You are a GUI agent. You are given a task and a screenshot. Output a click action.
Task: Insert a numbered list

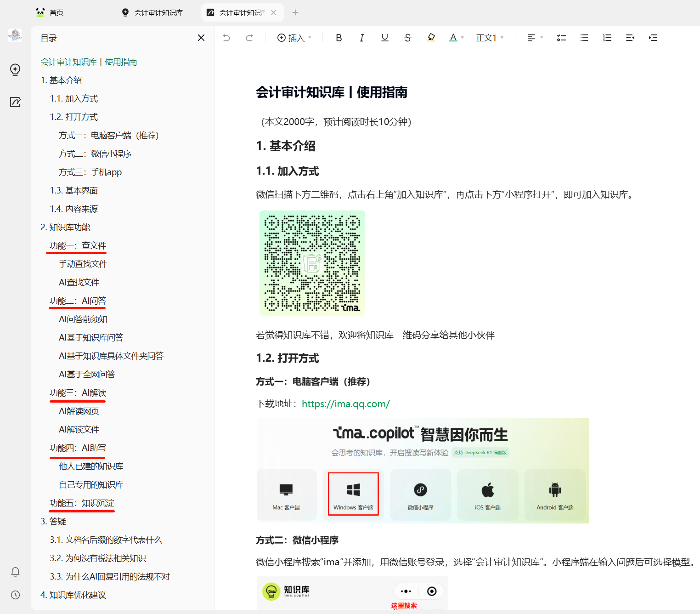pyautogui.click(x=607, y=38)
